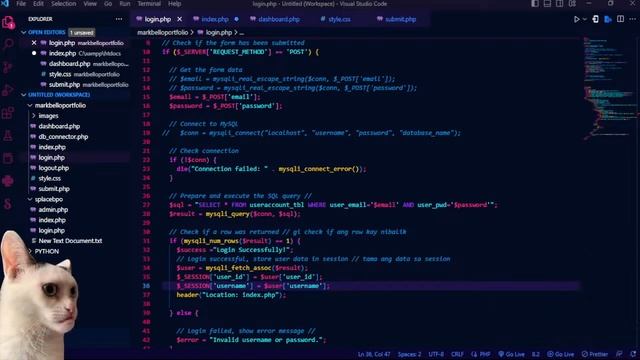Image resolution: width=640 pixels, height=360 pixels.
Task: Click the activity bar icon above the Python icon
Action: click(8, 158)
